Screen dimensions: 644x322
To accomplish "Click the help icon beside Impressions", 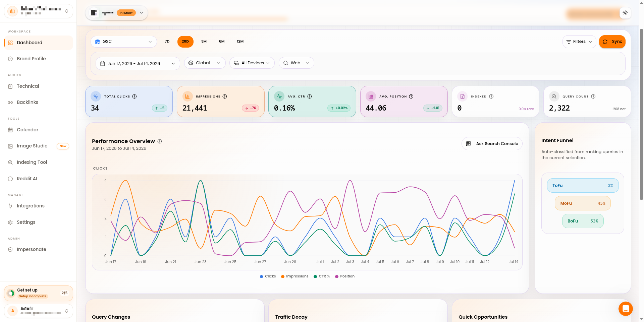I will pos(225,96).
